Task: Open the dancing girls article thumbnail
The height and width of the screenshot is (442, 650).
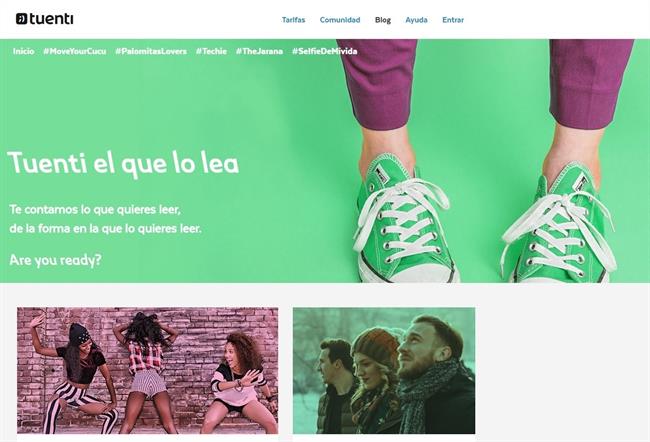Action: coord(148,370)
